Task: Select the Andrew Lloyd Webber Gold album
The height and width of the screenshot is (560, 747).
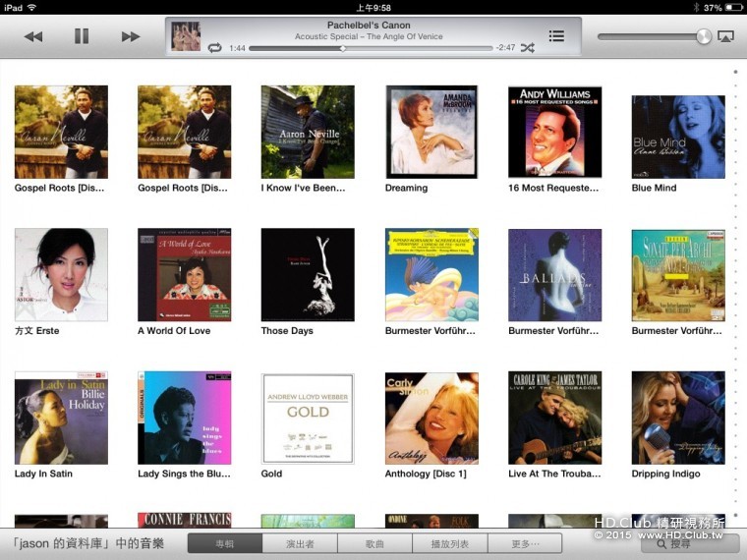Action: point(308,418)
